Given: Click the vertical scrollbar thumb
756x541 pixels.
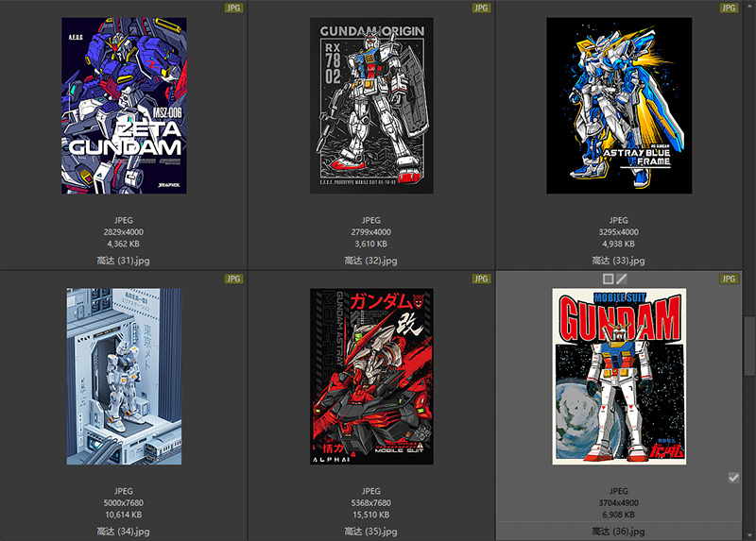Looking at the screenshot, I should coord(749,346).
